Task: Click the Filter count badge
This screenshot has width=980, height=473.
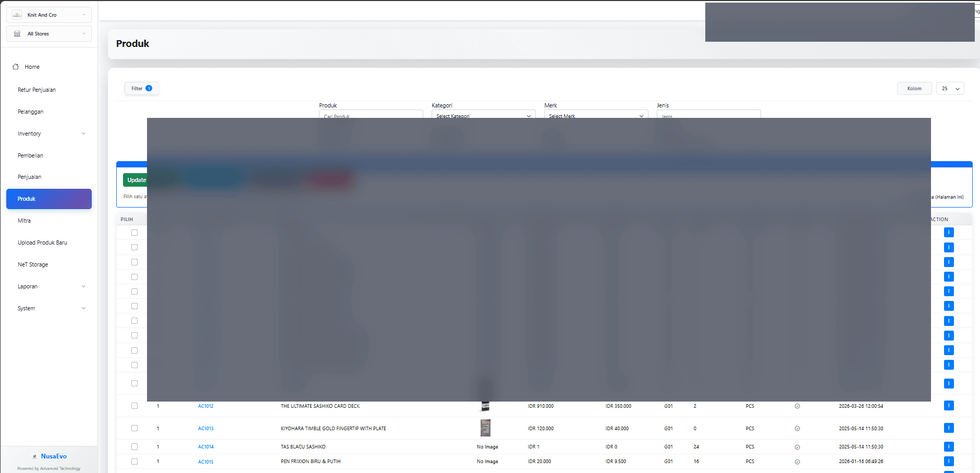Action: 149,88
